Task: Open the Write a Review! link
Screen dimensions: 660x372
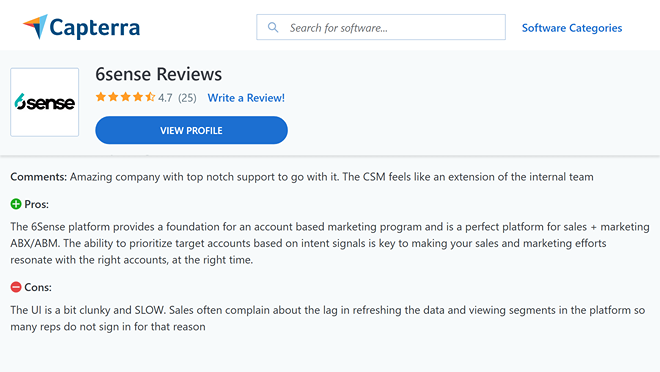Action: pos(246,98)
